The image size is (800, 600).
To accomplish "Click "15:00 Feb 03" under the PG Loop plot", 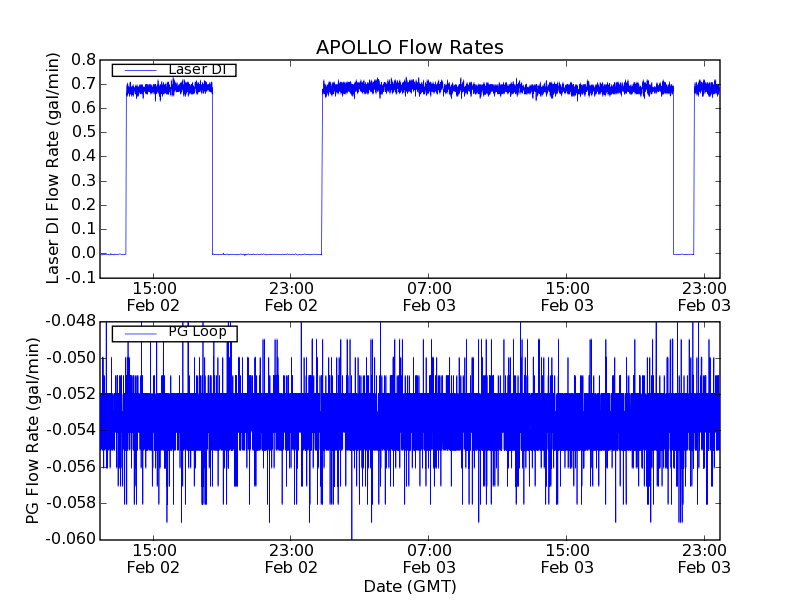I will point(567,559).
